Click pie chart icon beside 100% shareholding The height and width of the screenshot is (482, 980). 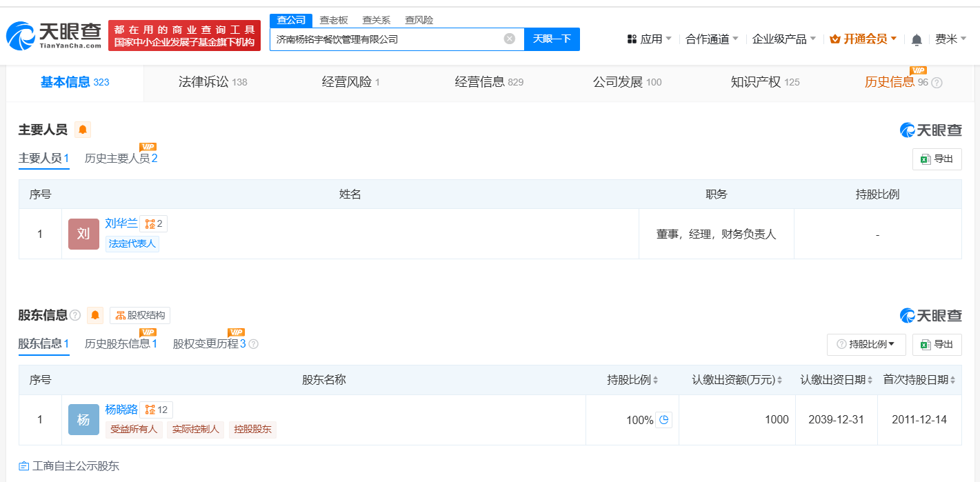[x=663, y=419]
